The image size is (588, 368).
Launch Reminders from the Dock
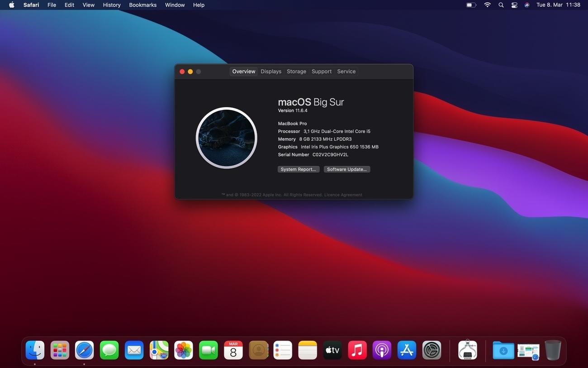click(x=283, y=350)
